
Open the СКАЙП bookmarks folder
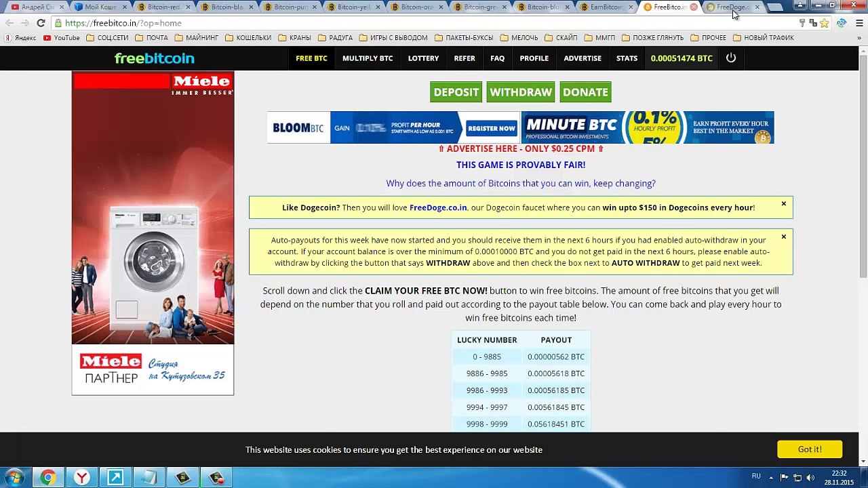(561, 38)
